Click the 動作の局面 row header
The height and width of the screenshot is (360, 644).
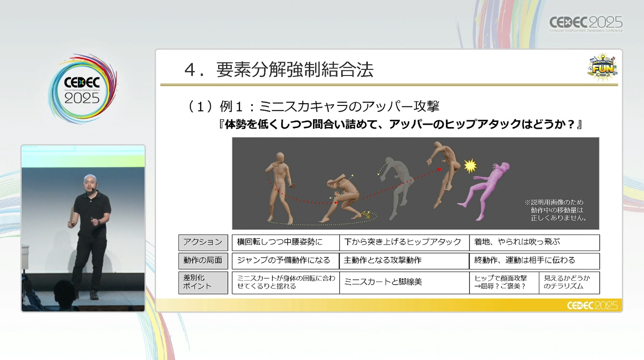click(203, 261)
